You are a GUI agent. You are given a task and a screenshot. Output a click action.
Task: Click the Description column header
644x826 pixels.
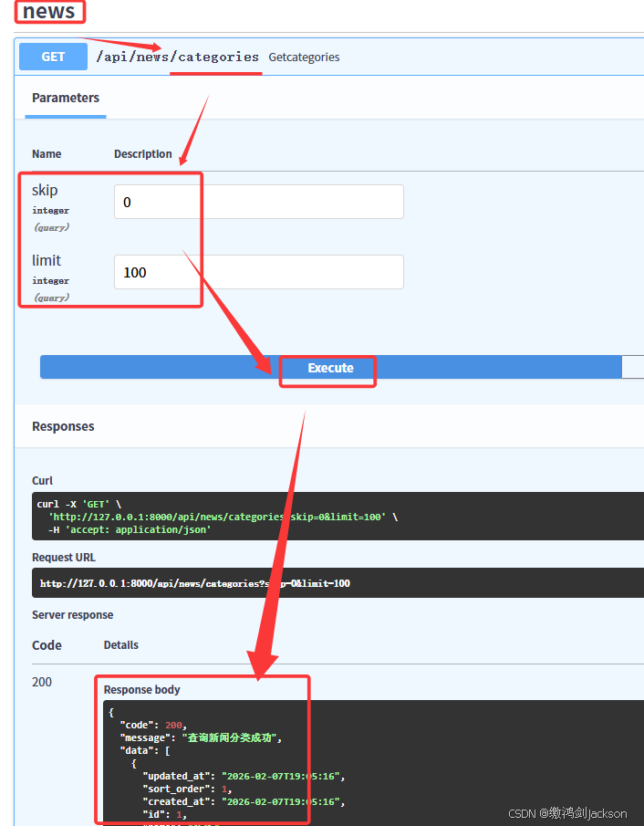coord(142,154)
